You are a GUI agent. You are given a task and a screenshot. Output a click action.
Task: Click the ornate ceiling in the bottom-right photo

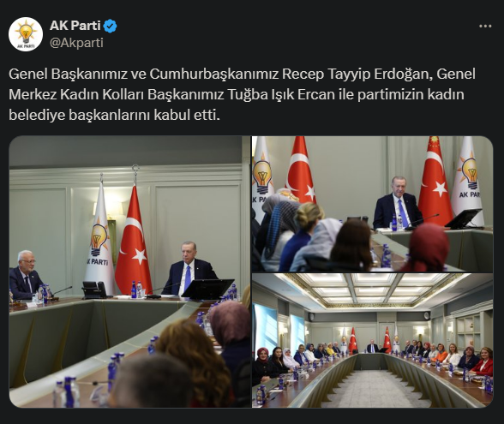(369, 290)
